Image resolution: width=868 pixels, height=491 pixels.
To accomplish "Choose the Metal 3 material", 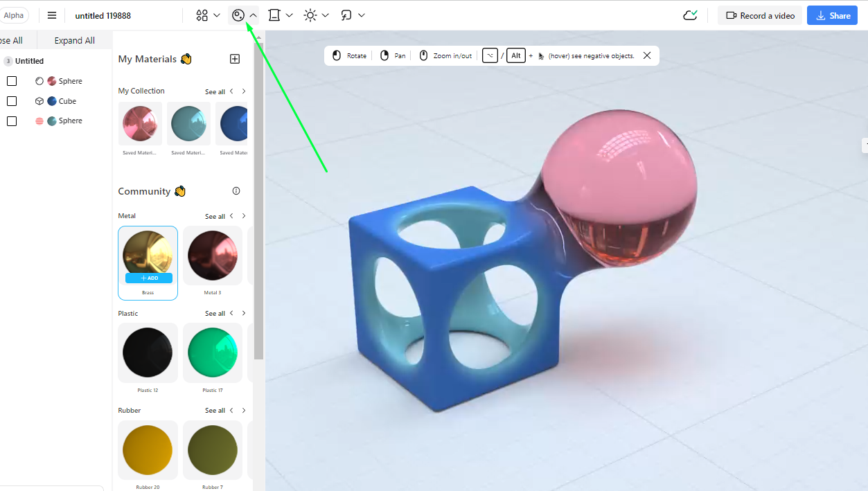I will pyautogui.click(x=213, y=256).
